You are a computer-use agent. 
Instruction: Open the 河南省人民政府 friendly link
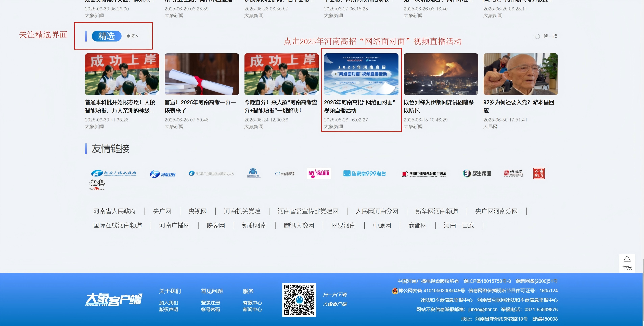click(x=114, y=211)
